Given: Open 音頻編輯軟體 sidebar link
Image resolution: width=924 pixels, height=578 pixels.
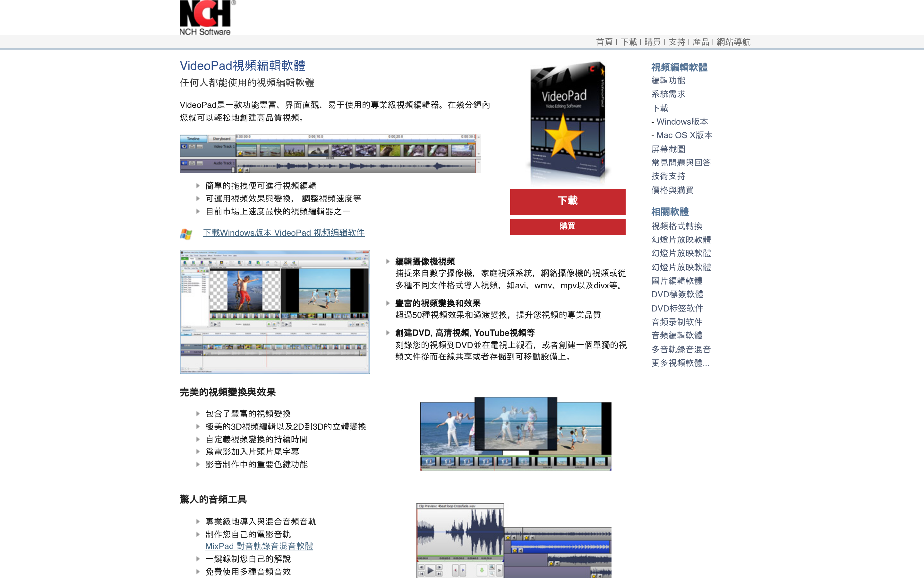Looking at the screenshot, I should point(677,335).
